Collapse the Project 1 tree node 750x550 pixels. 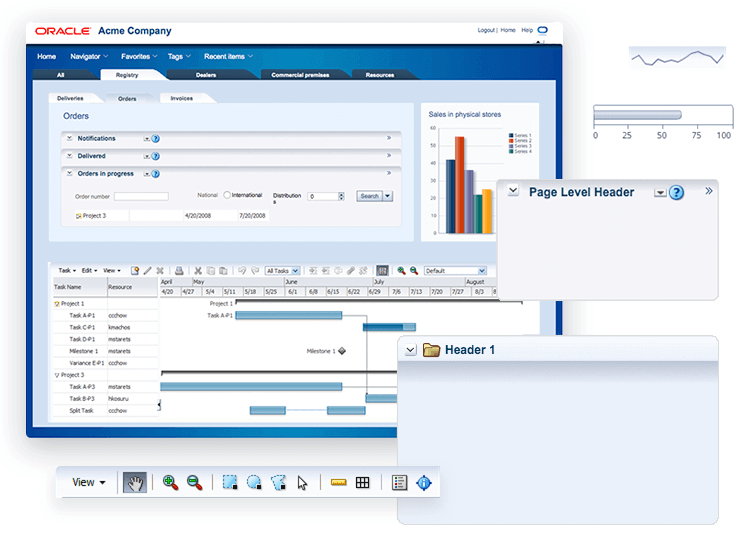coord(57,304)
